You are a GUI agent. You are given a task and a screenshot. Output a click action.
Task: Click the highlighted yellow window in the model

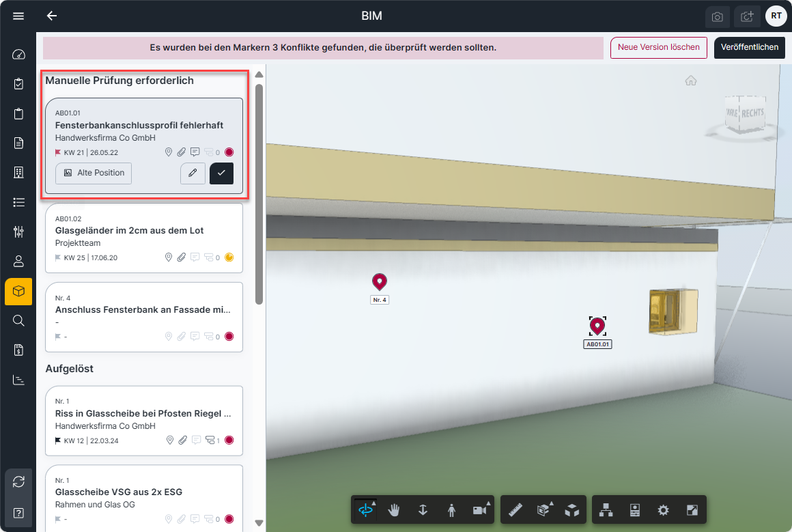click(x=673, y=311)
